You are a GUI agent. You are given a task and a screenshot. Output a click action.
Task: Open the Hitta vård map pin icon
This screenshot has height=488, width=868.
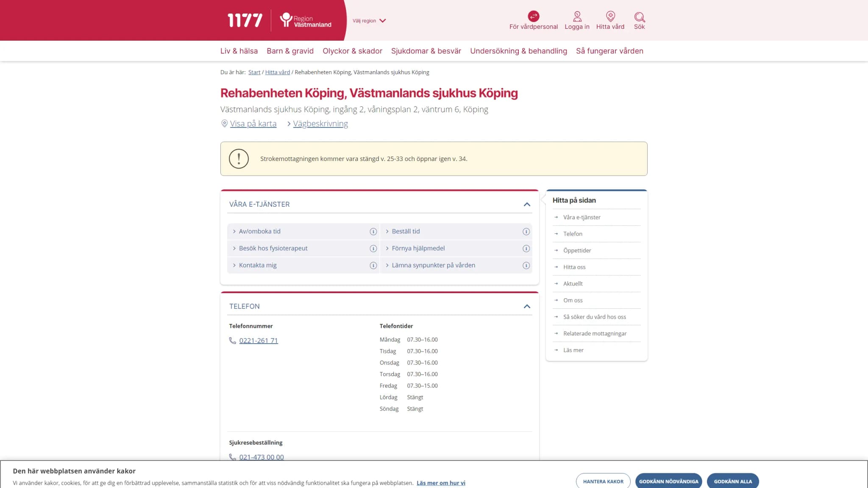[x=610, y=17]
